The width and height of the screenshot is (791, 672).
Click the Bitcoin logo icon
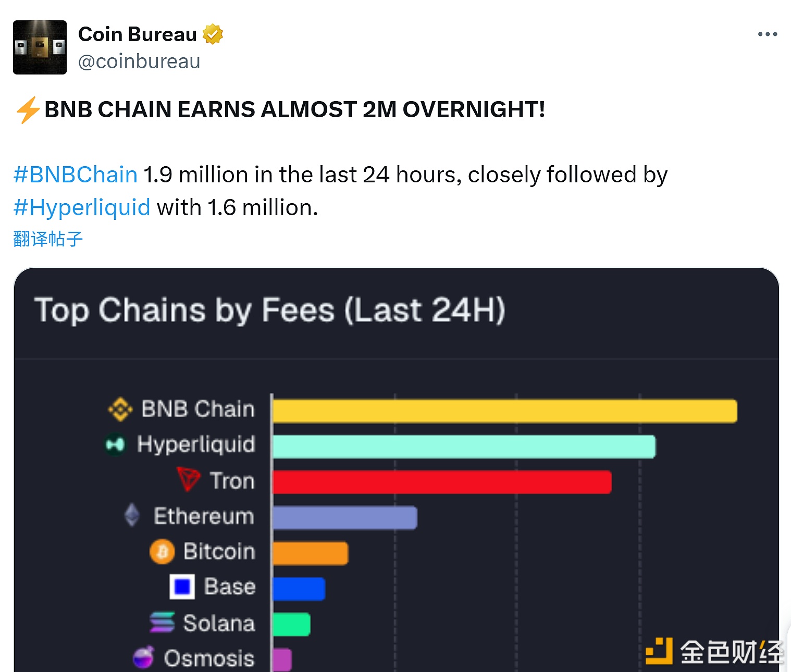pyautogui.click(x=162, y=551)
